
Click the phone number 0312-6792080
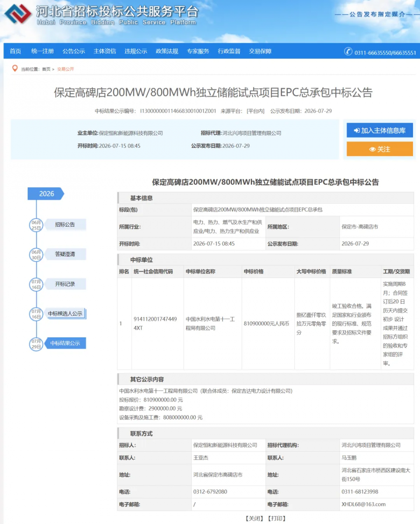coord(210,492)
